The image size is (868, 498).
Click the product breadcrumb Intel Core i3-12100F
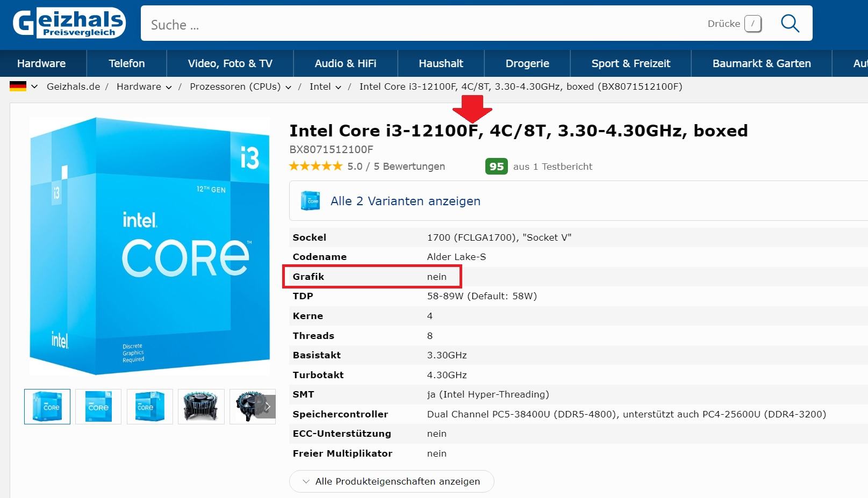521,86
